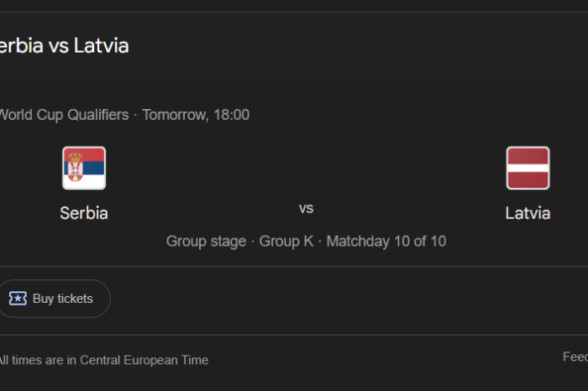Click the "vs" label between the team flags
Viewport: 588px width, 391px height.
point(306,208)
